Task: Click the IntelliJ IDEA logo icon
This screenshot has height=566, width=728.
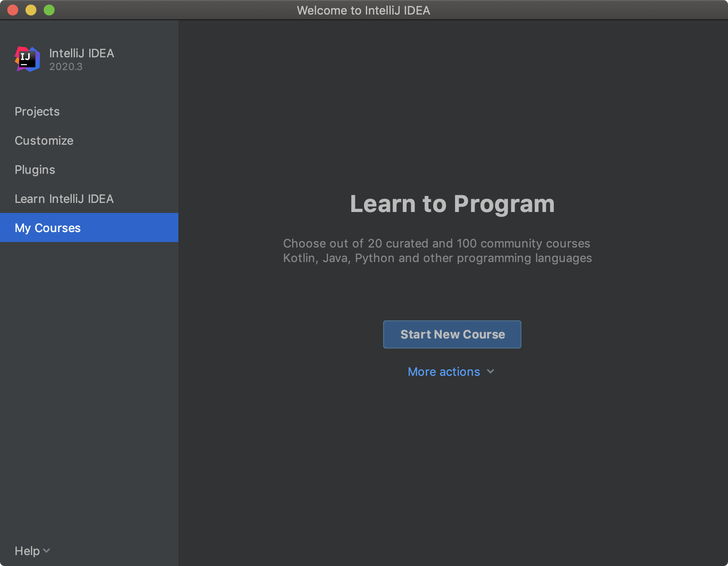Action: (27, 59)
